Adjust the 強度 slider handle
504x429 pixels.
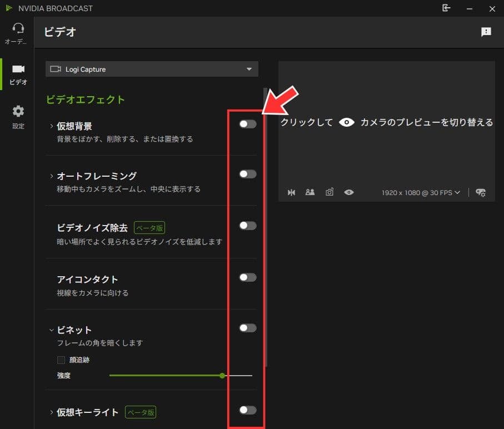[222, 375]
